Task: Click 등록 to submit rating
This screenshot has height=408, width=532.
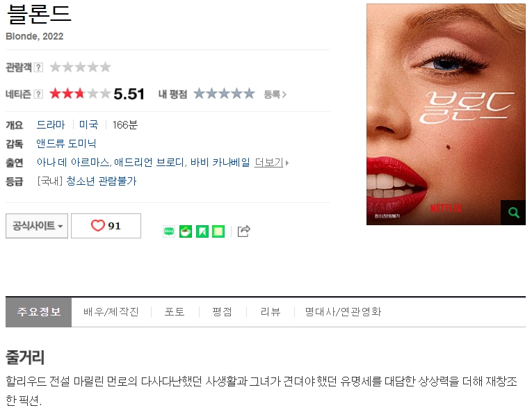Action: point(275,95)
